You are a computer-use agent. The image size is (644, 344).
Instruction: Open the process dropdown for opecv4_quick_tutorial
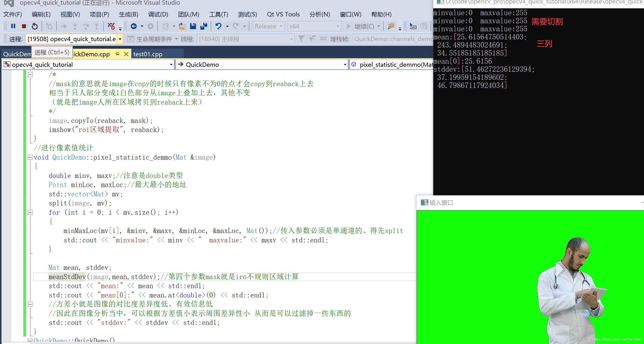[x=120, y=39]
